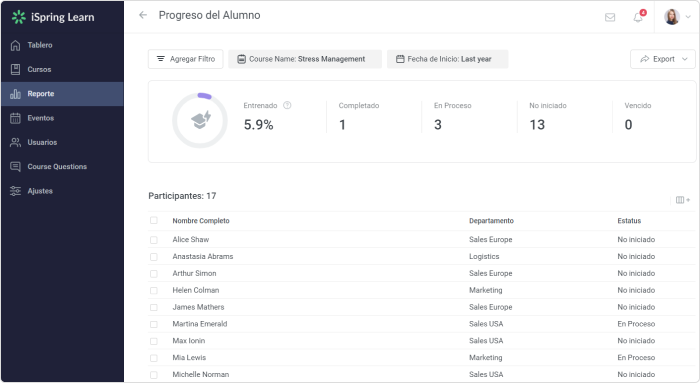Click the Entrenado help question icon
This screenshot has height=383, width=700.
click(288, 105)
